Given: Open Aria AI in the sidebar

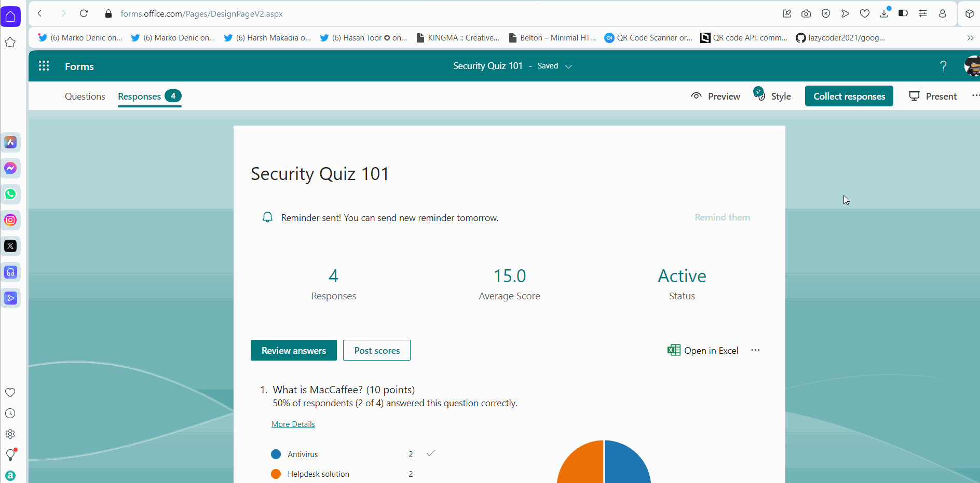Looking at the screenshot, I should 10,142.
